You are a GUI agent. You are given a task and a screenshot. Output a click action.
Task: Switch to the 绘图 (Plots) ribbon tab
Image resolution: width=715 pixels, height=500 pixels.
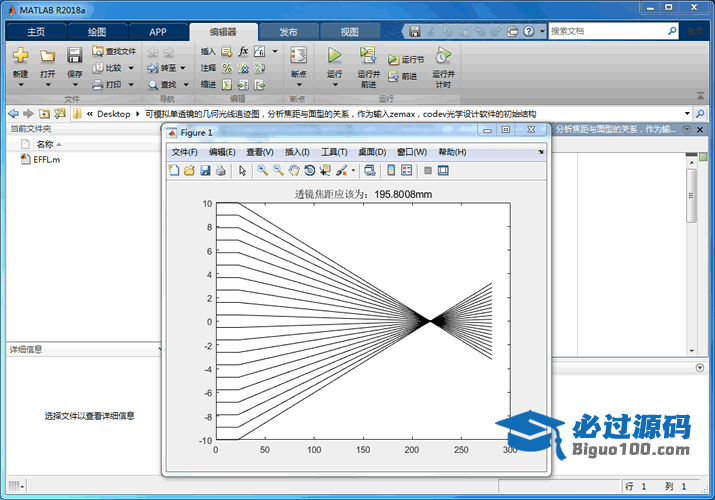97,32
